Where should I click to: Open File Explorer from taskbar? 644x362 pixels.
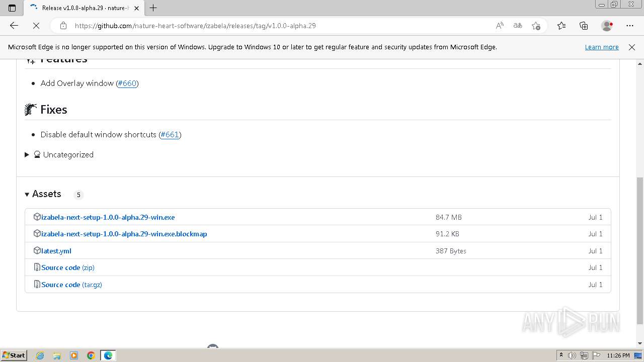coord(57,355)
